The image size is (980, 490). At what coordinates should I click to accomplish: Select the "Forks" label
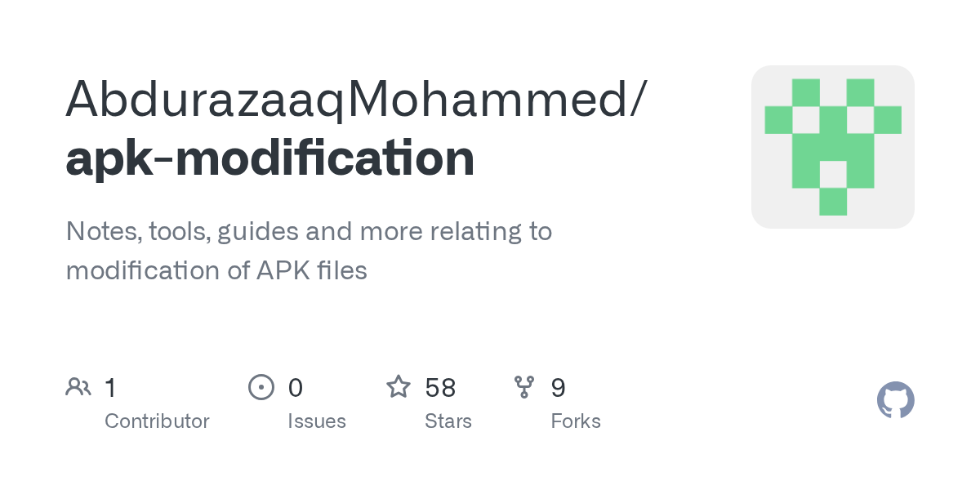pos(576,421)
